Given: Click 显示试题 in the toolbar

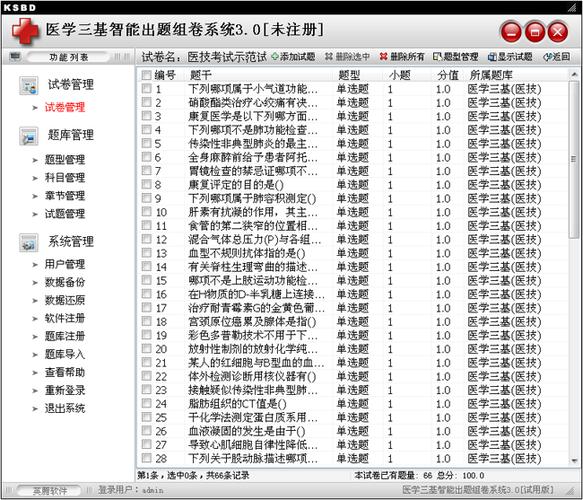Looking at the screenshot, I should tap(510, 57).
